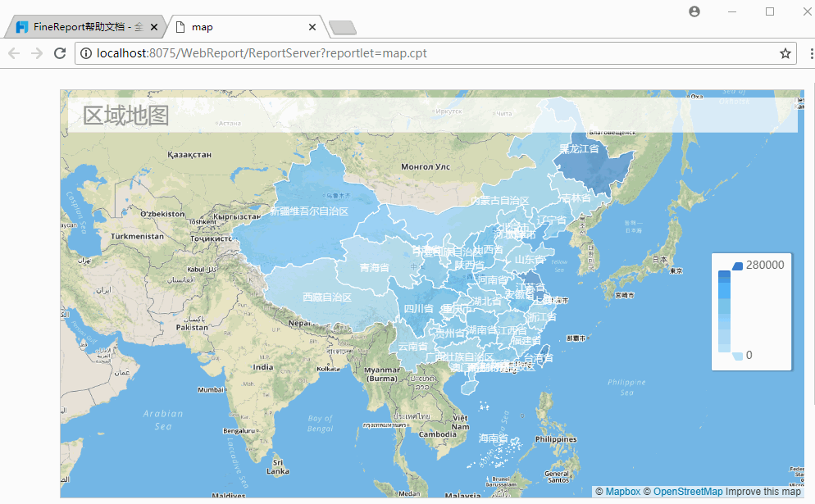Click the bottom legend handle at 0

[x=737, y=356]
